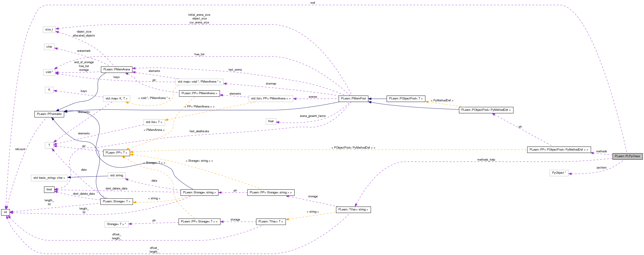Click the K template node
The width and height of the screenshot is (644, 255).
pyautogui.click(x=49, y=90)
